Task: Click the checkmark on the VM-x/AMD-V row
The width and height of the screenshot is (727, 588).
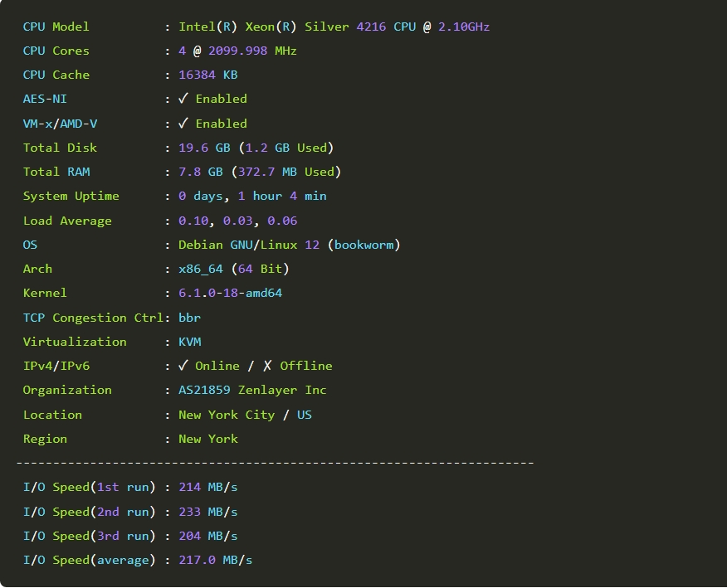Action: pos(183,124)
